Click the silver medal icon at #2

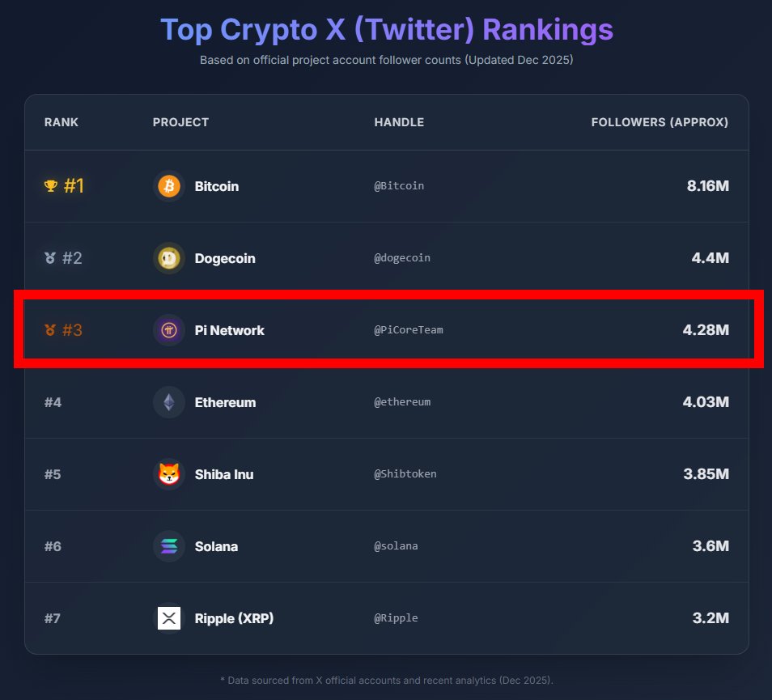(50, 258)
